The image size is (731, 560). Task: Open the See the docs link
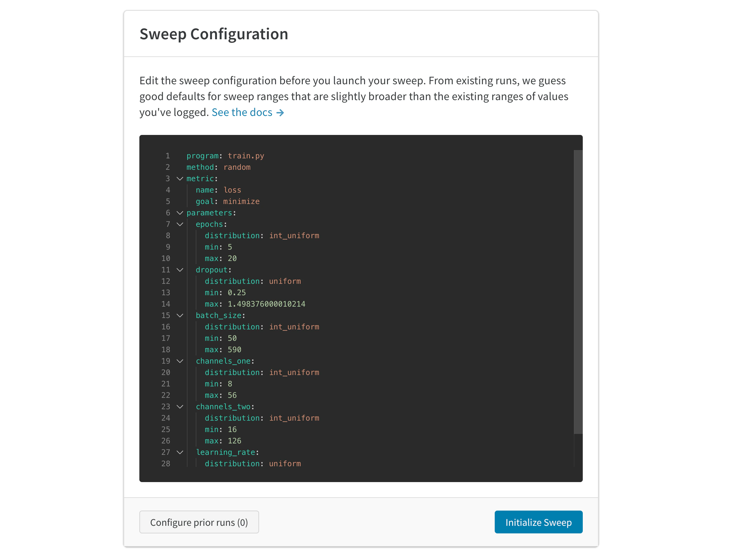pos(241,112)
